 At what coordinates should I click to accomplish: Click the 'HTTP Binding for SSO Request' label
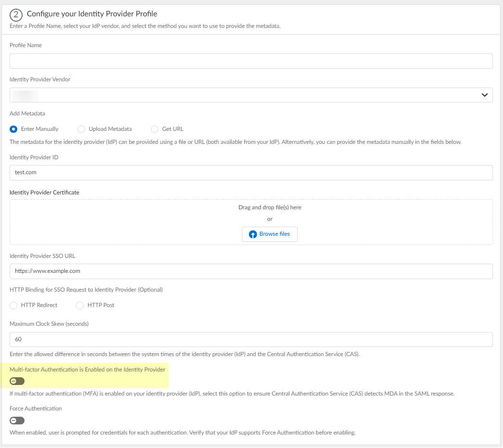86,290
